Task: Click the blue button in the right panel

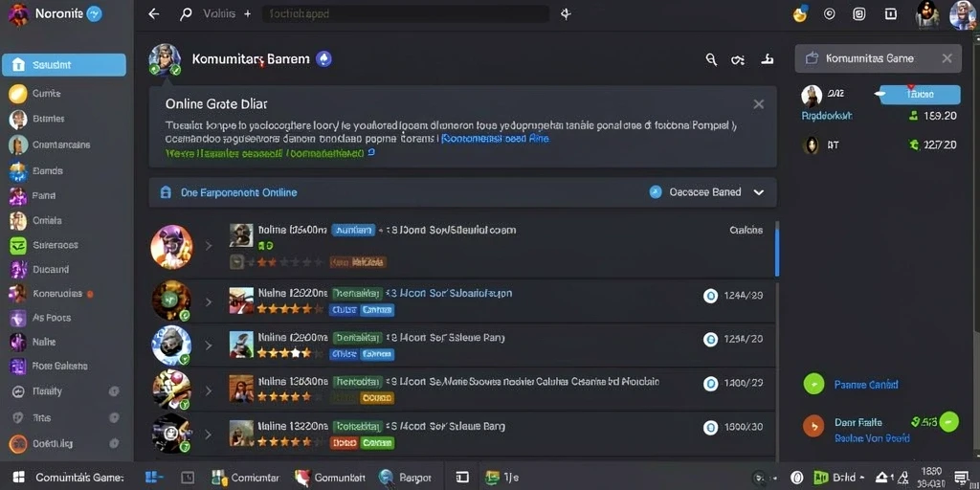Action: coord(919,95)
